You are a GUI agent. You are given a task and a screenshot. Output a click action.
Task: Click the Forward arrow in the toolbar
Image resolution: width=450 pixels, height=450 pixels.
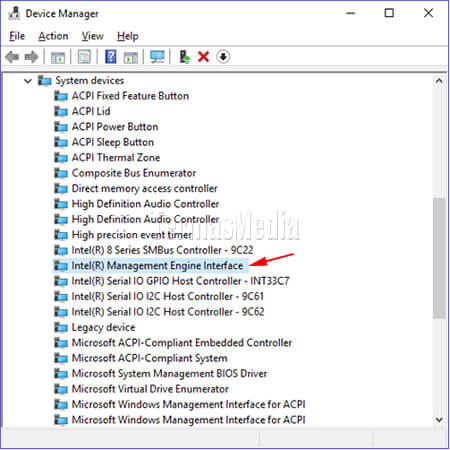coord(32,57)
